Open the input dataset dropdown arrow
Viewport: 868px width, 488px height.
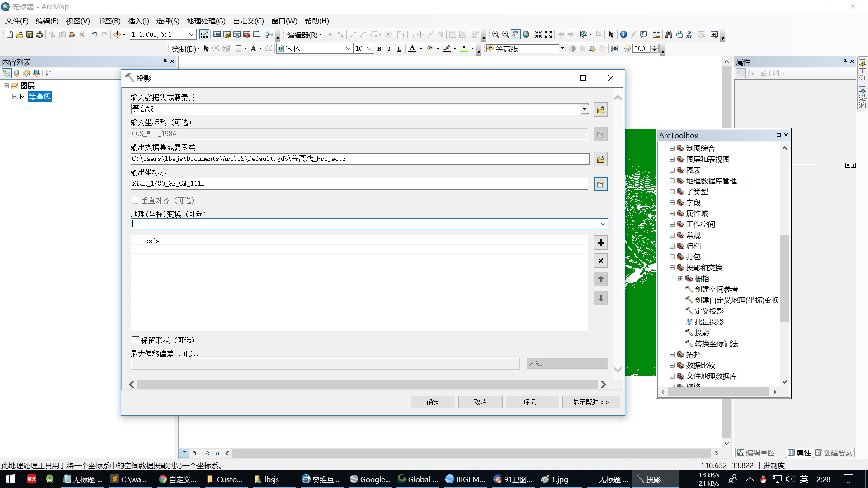click(585, 109)
